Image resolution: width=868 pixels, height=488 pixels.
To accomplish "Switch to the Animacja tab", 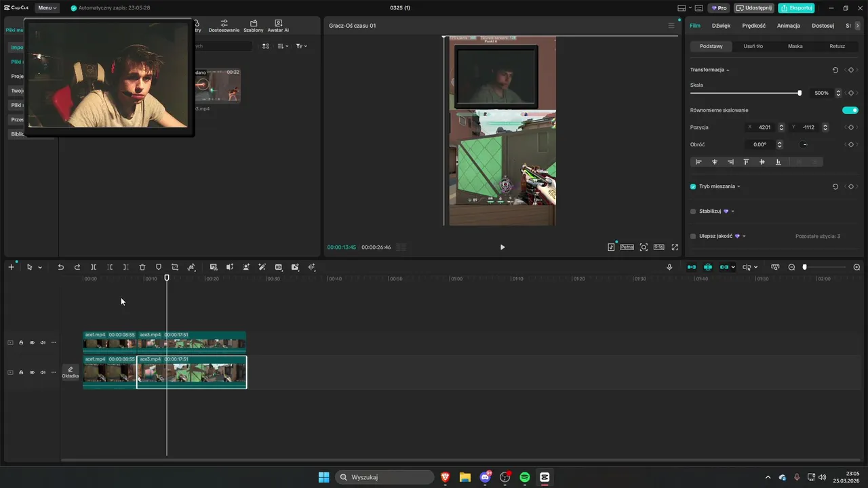I will (789, 26).
